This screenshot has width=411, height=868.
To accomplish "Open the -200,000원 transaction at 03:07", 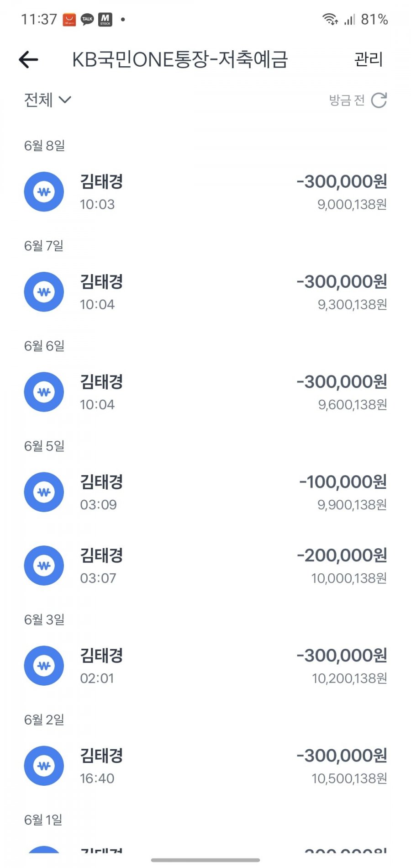I will coord(205,566).
